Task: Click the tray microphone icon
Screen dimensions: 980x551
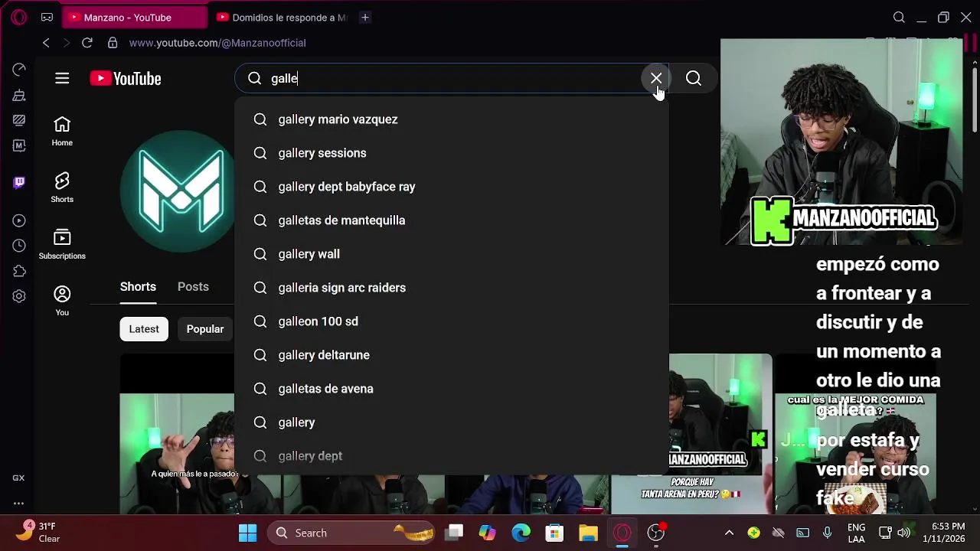Action: (x=828, y=533)
